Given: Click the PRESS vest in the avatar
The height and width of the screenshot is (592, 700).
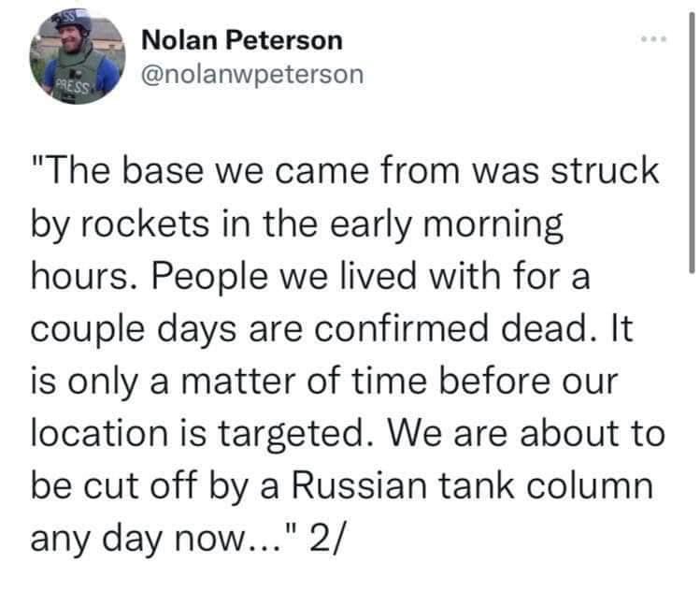Looking at the screenshot, I should (x=78, y=79).
